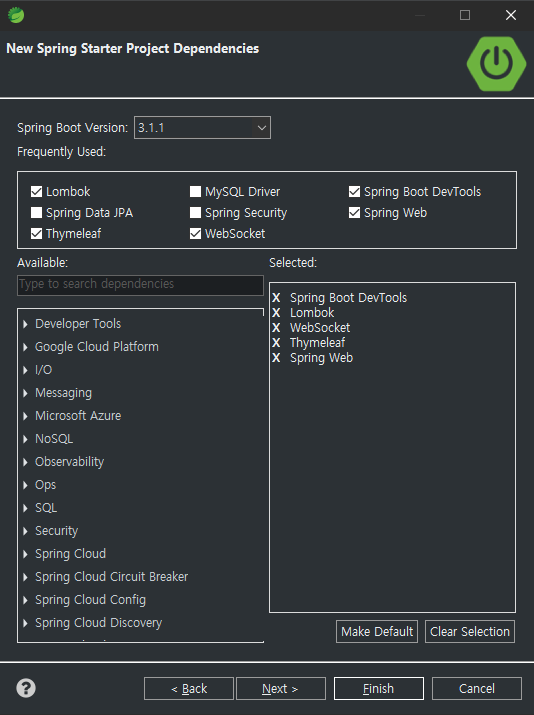Uncheck Spring Boot DevTools checkbox
534x715 pixels.
354,192
